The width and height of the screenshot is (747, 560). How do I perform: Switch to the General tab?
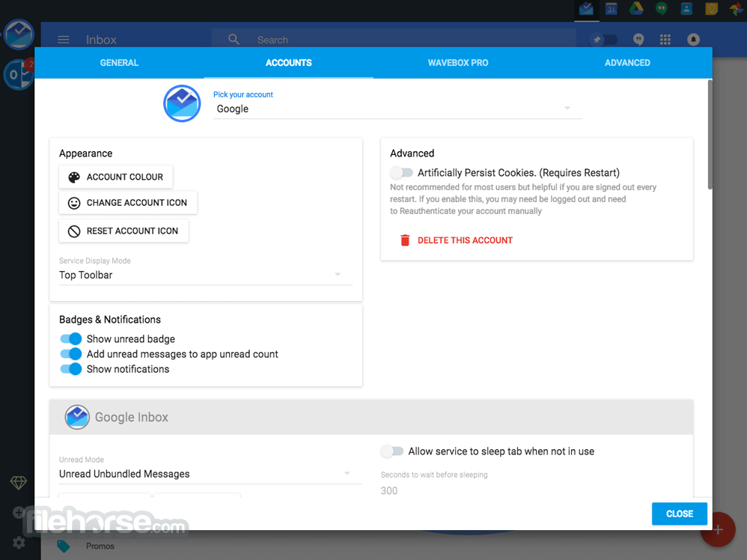[119, 63]
